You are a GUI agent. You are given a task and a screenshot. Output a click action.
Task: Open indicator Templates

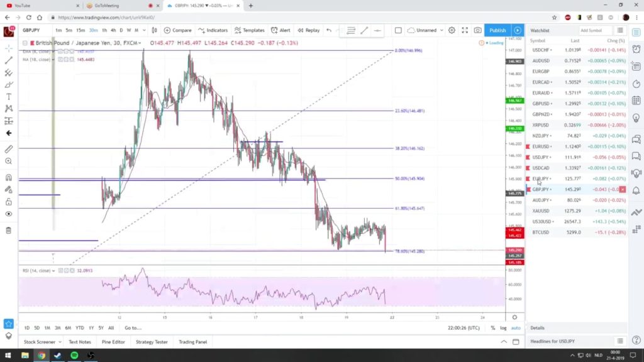(249, 30)
